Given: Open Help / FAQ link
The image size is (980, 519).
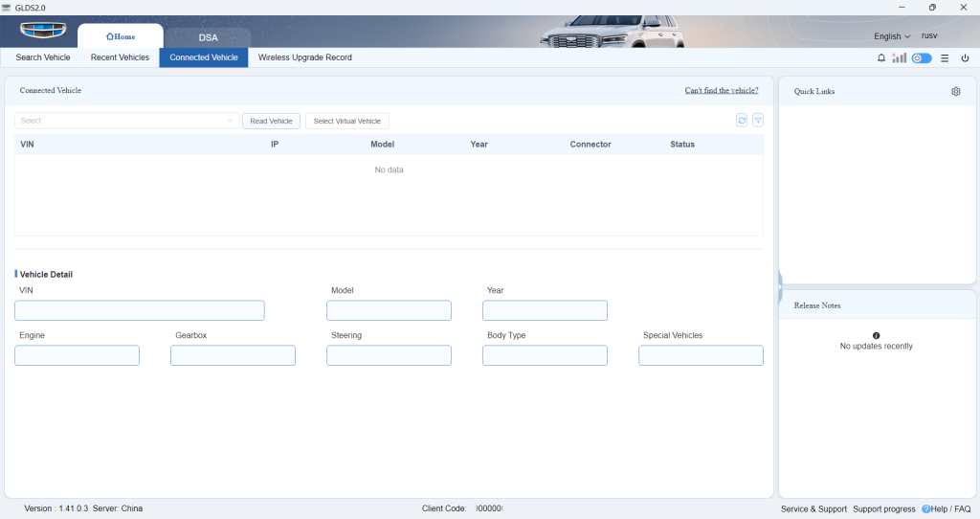Looking at the screenshot, I should [x=947, y=509].
